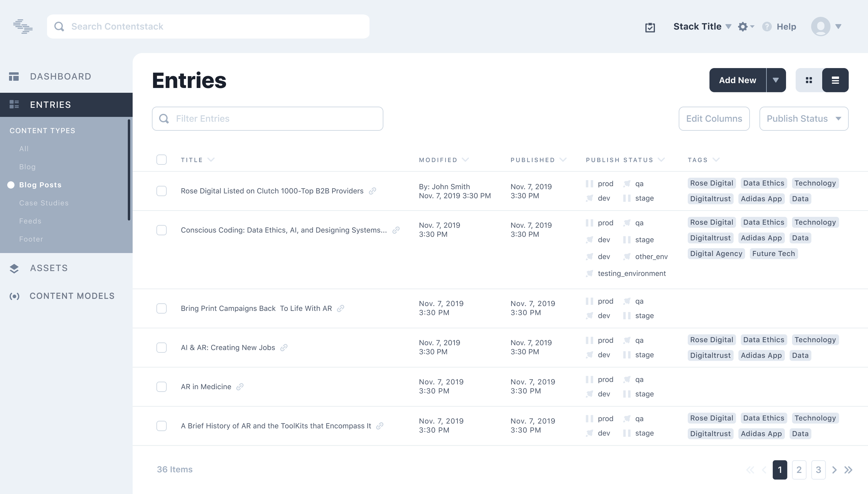Click the Help question mark icon
The height and width of the screenshot is (494, 868).
click(767, 26)
